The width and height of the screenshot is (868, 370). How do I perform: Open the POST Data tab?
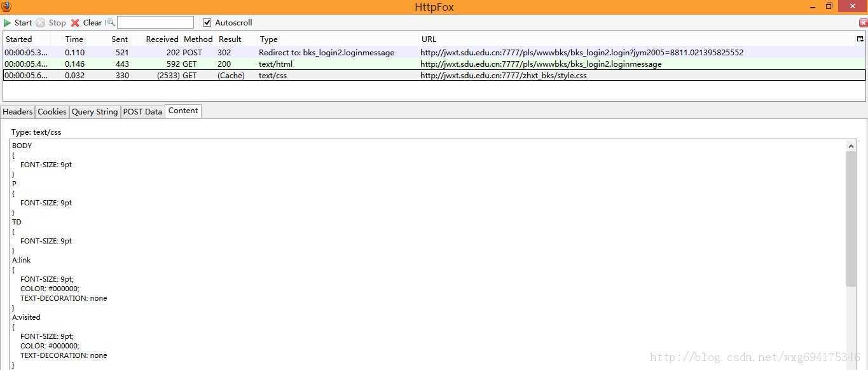tap(142, 112)
